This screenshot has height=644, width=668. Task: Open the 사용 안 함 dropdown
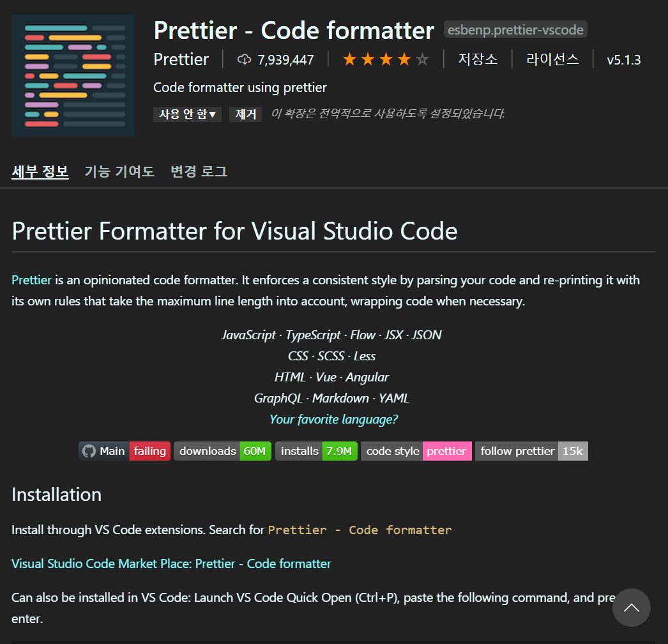[x=188, y=114]
